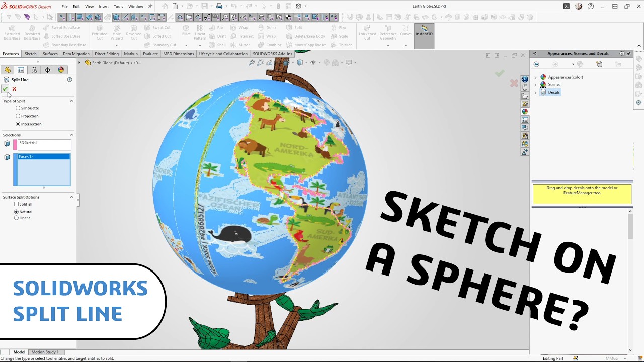Toggle the Instant3D button
Screen dimensions: 644x362
click(424, 36)
